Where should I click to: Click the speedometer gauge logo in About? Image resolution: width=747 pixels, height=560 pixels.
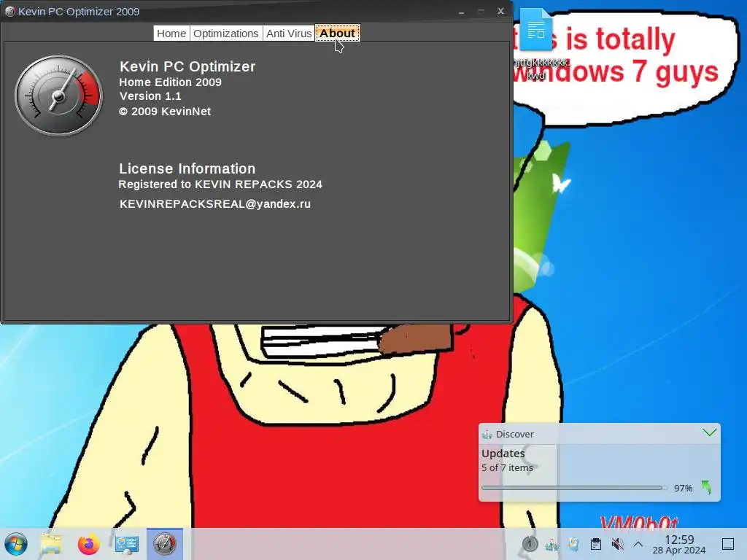tap(58, 96)
